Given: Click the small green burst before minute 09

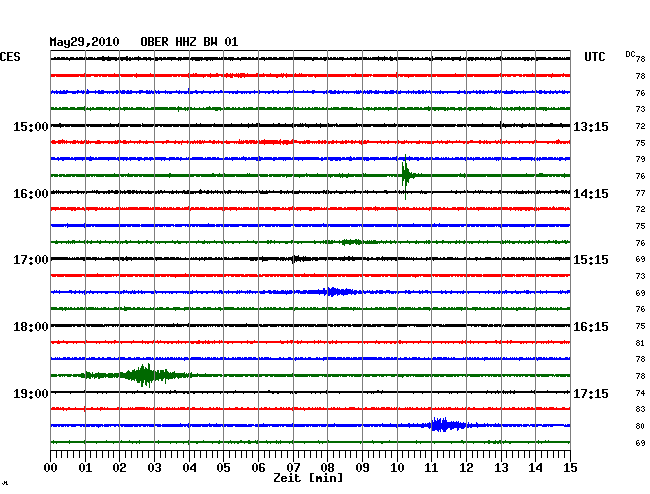Looking at the screenshot, I should coord(352,242).
